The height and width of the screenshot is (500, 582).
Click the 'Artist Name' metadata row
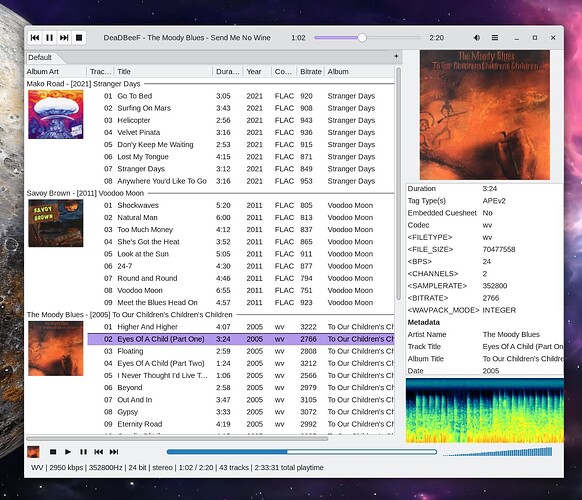point(485,334)
